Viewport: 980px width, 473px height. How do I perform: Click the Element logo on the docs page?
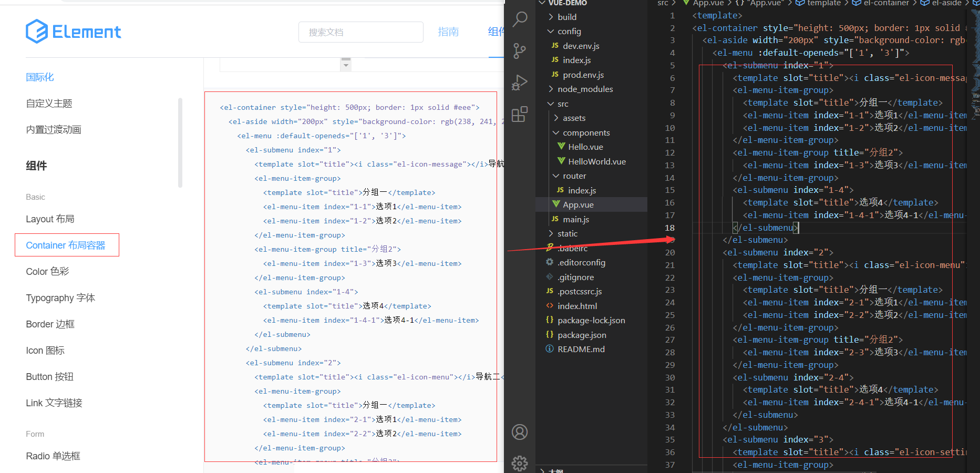point(74,32)
